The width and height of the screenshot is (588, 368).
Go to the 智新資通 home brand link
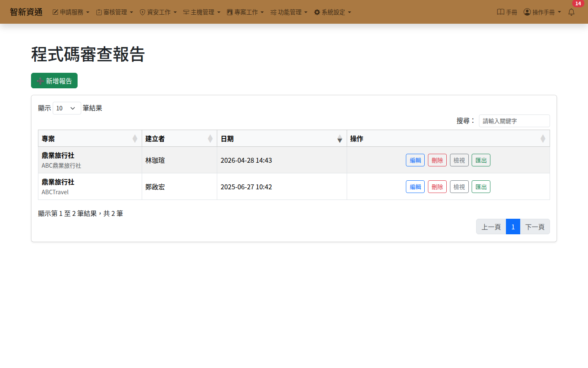[x=26, y=12]
